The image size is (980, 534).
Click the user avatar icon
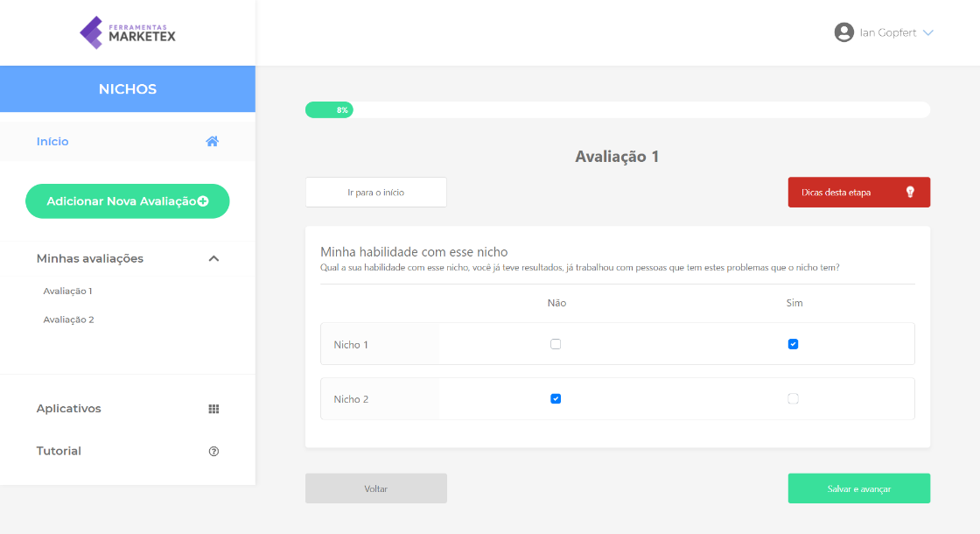coord(843,32)
